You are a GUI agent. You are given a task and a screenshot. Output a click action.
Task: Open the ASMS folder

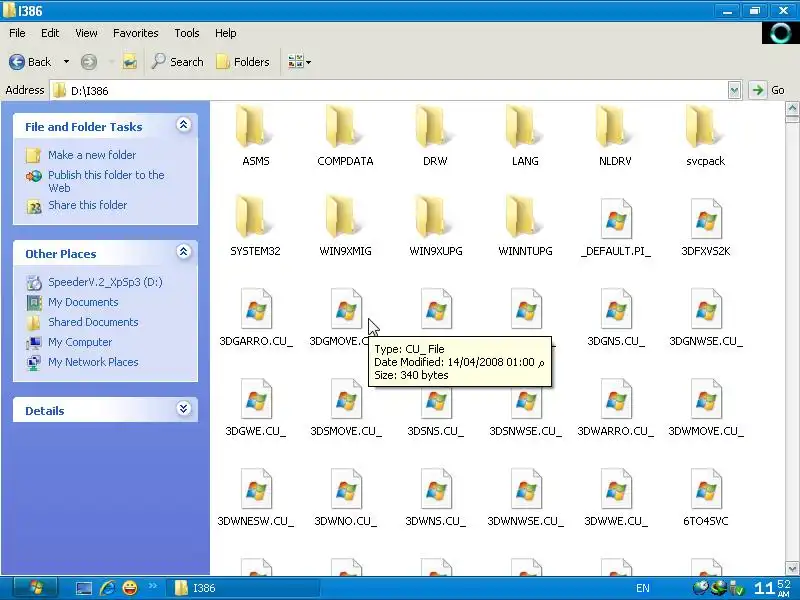click(256, 136)
